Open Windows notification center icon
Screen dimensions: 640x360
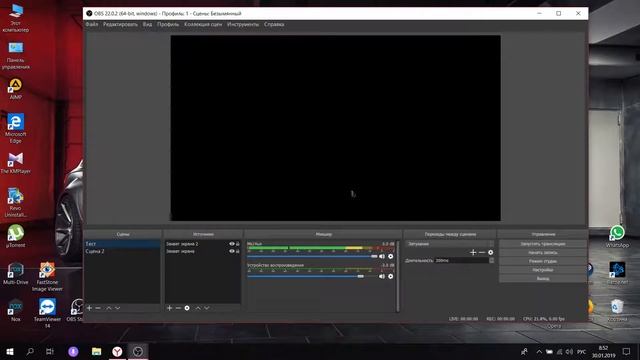(x=626, y=351)
